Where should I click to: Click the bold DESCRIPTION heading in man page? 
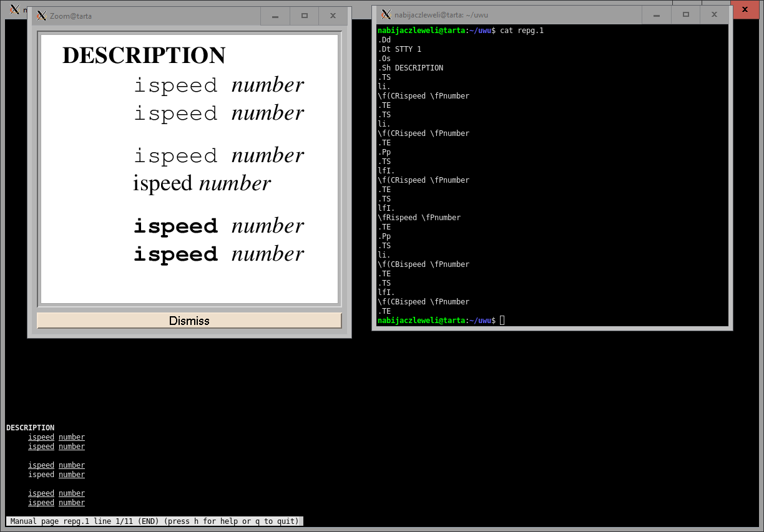point(30,428)
